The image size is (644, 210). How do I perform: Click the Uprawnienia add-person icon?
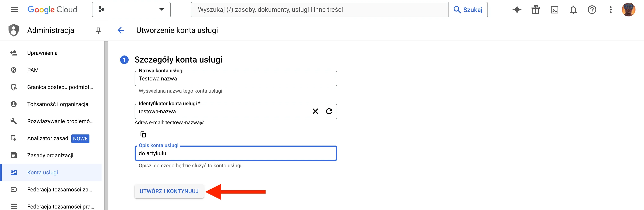pos(14,53)
